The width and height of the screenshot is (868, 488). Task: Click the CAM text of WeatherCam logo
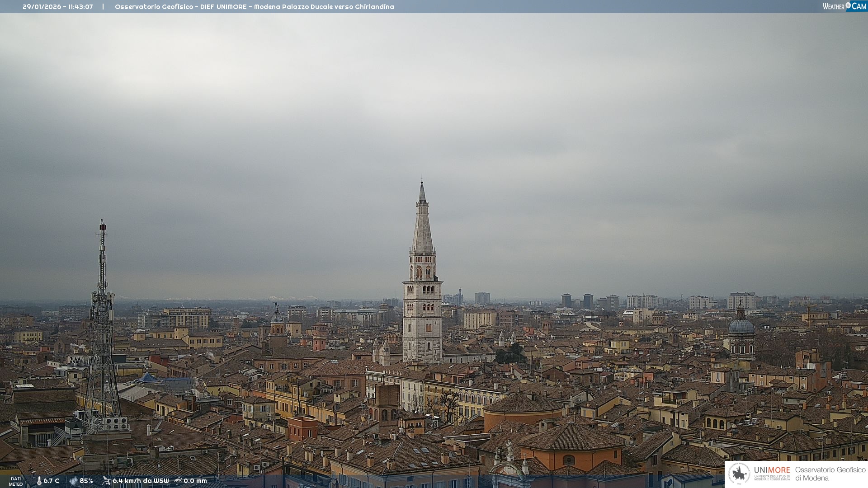pos(859,6)
